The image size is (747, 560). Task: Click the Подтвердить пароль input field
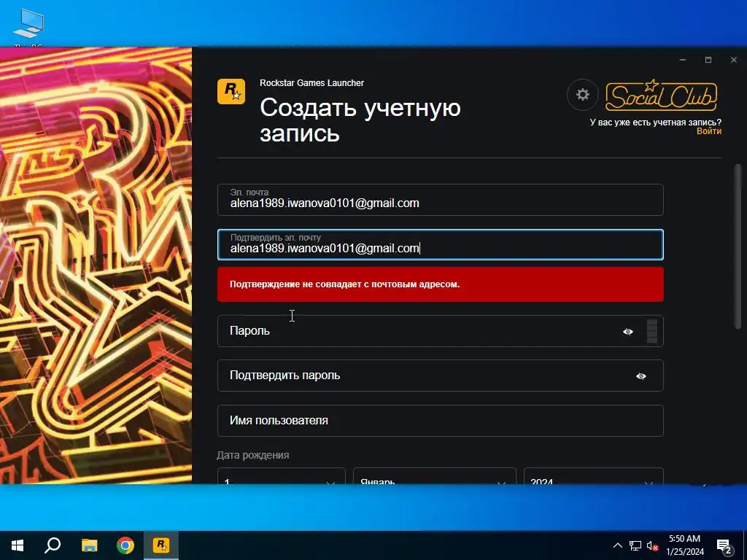click(440, 376)
